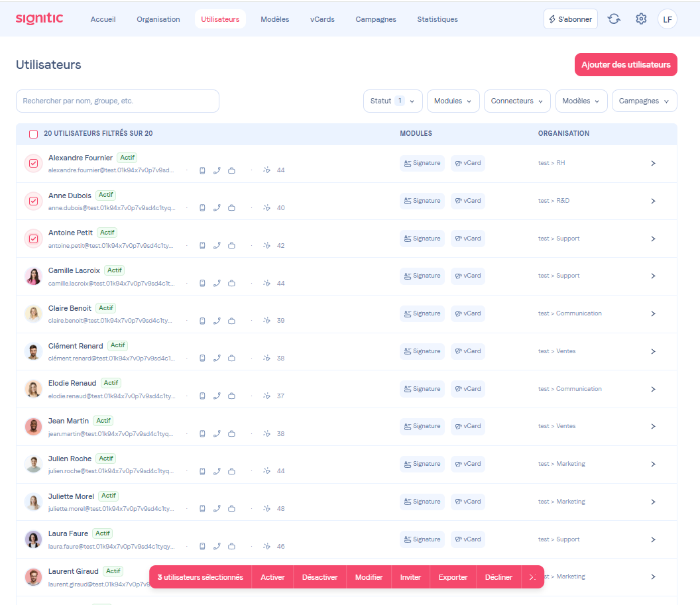The height and width of the screenshot is (605, 700).
Task: Click briefcase icon in Elodie Renaud row
Action: click(232, 396)
